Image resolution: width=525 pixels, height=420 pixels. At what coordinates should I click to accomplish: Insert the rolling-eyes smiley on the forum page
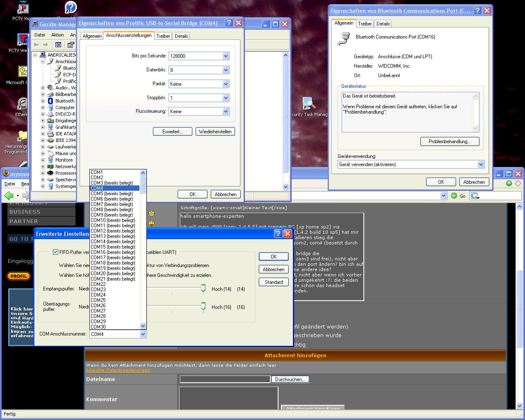tap(151, 213)
